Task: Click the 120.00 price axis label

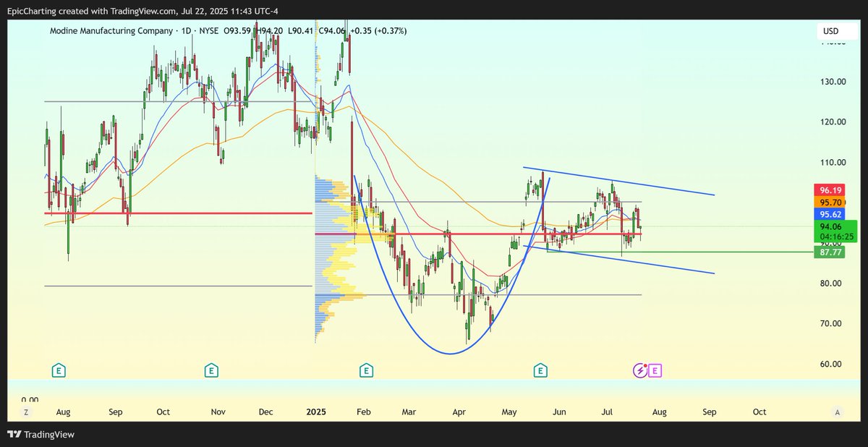Action: [x=832, y=122]
